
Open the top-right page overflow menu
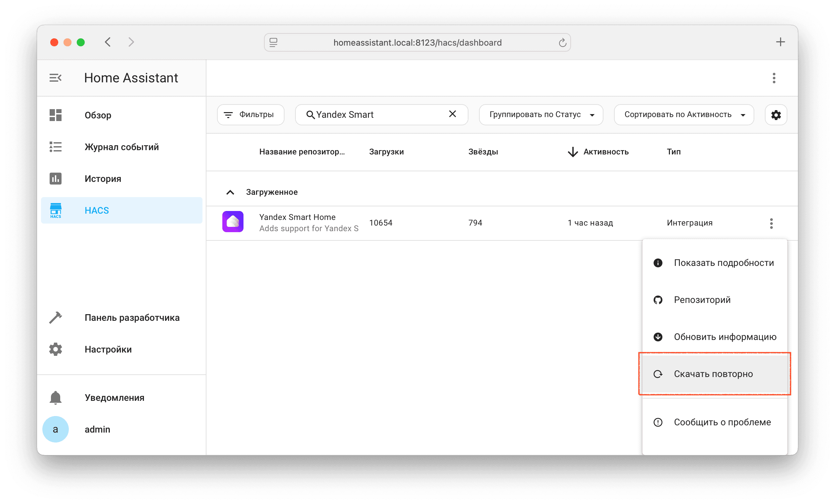click(774, 78)
